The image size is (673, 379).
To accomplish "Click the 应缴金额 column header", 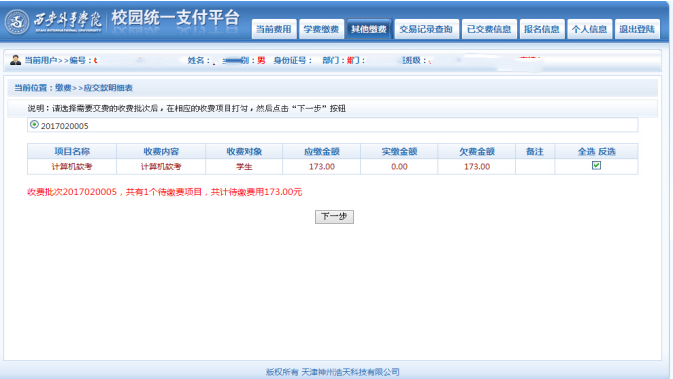I will (x=321, y=152).
